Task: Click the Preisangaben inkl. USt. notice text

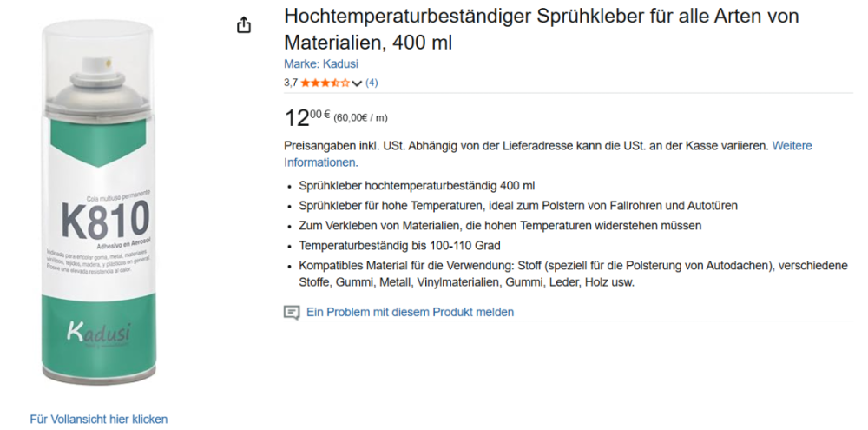Action: point(526,146)
